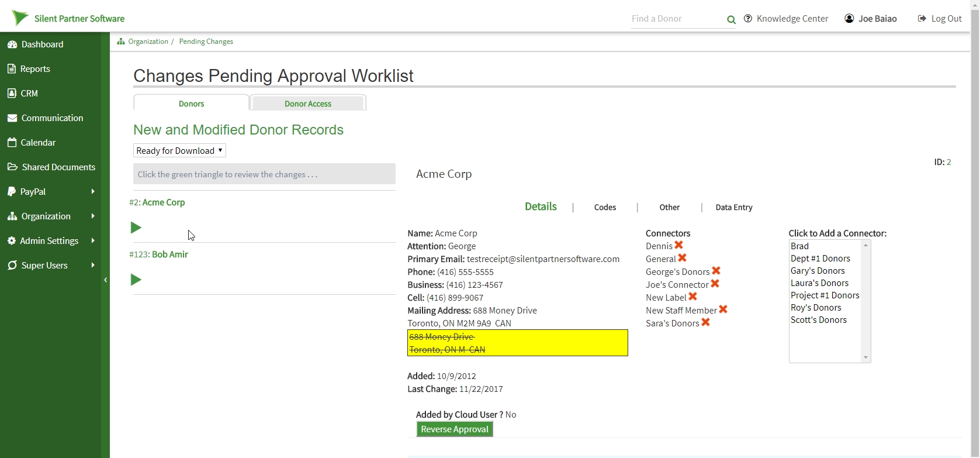Open the Ready for Download dropdown
The width and height of the screenshot is (980, 458).
pyautogui.click(x=179, y=150)
